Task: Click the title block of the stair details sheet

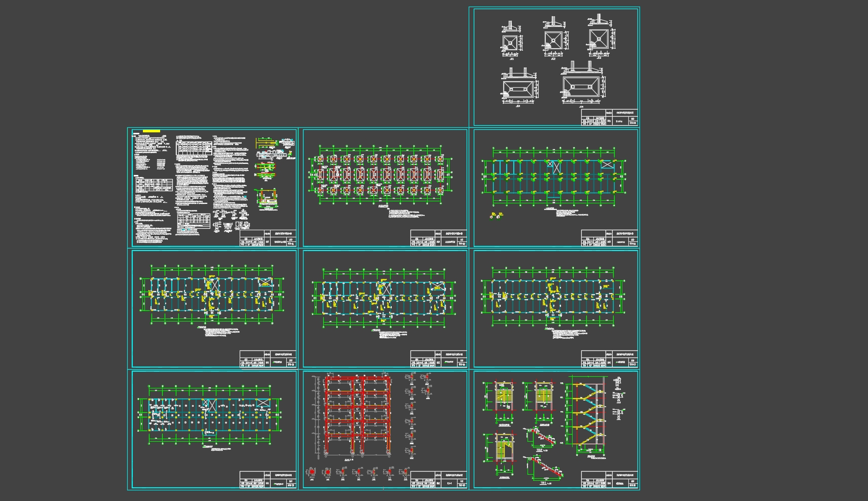Action: click(x=609, y=480)
